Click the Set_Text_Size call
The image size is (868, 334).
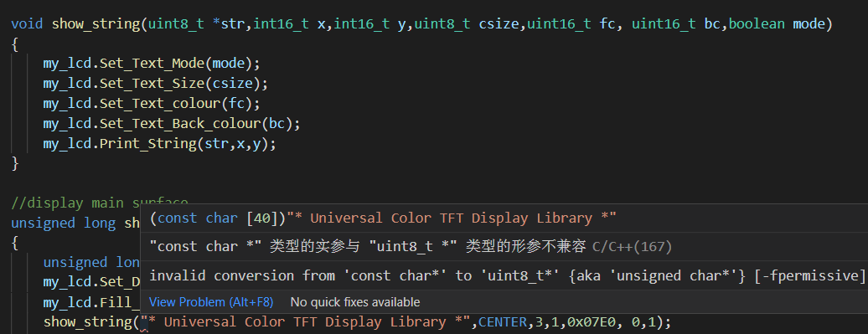pyautogui.click(x=152, y=84)
